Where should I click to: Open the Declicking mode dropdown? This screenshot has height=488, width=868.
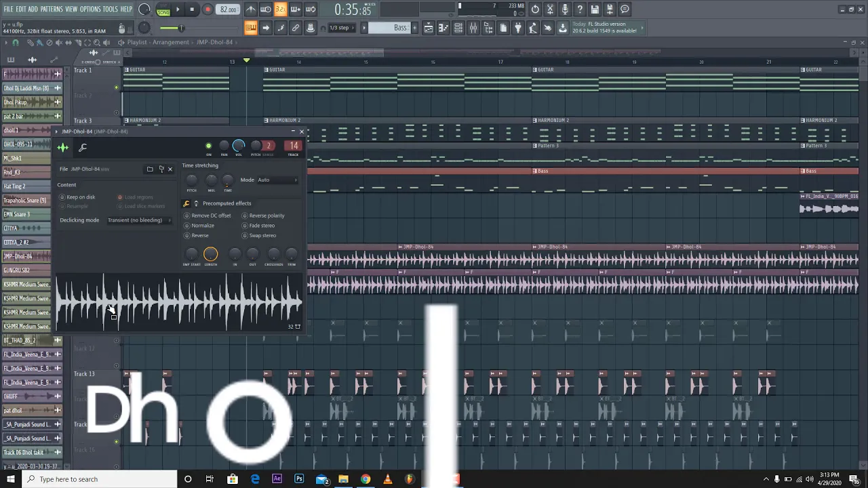coord(138,220)
